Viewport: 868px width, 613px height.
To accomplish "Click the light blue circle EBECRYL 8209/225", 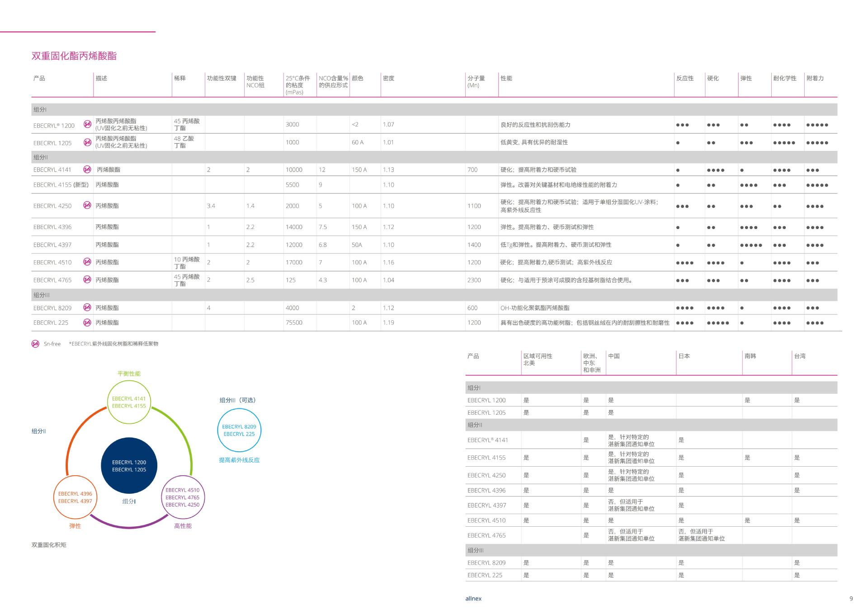I will click(x=239, y=430).
